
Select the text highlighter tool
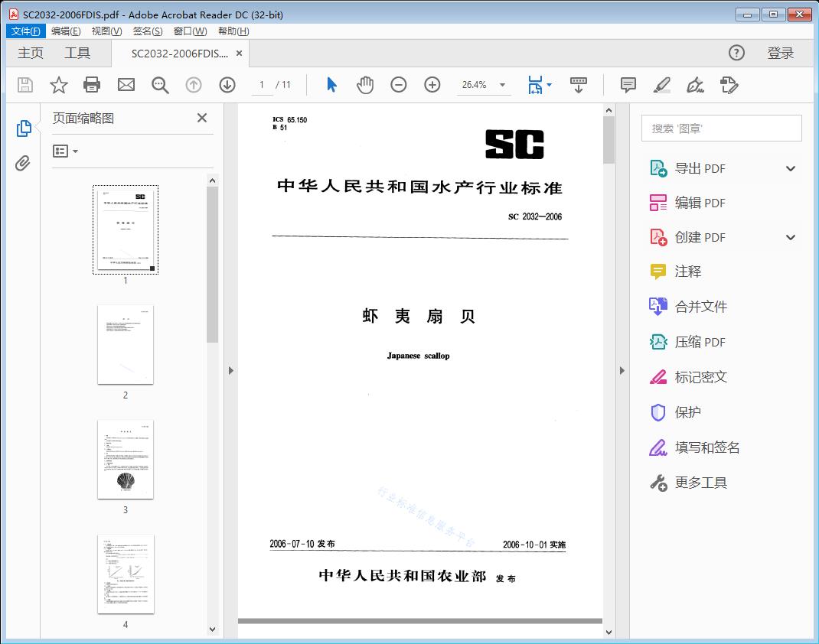(x=661, y=85)
